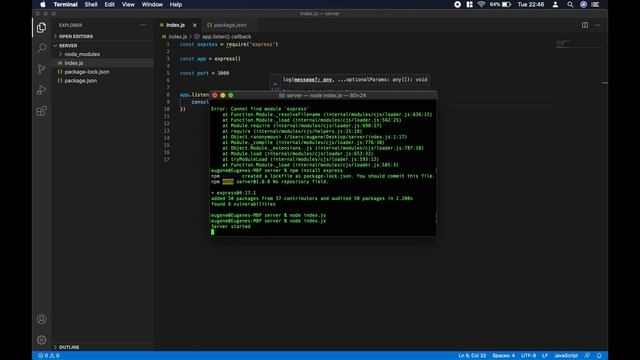
Task: Click the window layout icon in menu bar
Action: (x=469, y=4)
